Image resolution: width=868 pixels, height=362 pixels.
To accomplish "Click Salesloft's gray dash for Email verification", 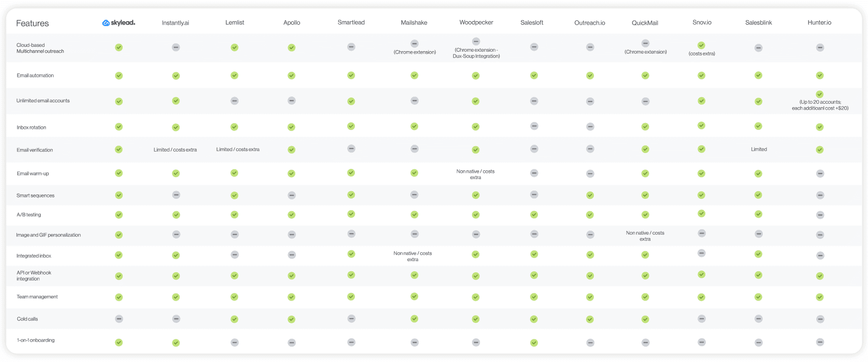I will [534, 149].
